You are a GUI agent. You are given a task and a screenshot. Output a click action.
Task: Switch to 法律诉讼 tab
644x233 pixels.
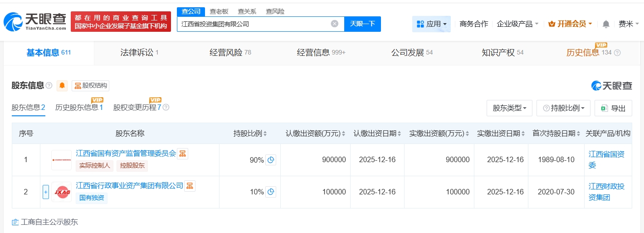pyautogui.click(x=139, y=53)
